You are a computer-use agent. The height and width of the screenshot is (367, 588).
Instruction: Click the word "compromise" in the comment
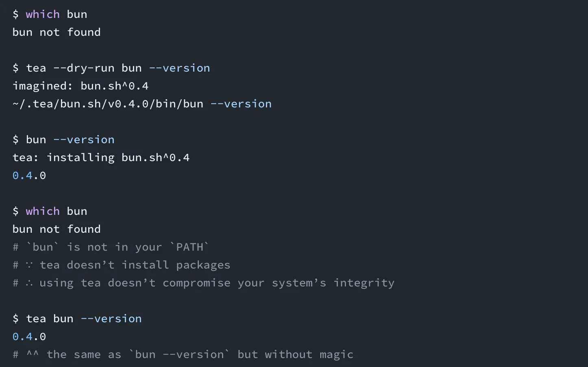[196, 283]
